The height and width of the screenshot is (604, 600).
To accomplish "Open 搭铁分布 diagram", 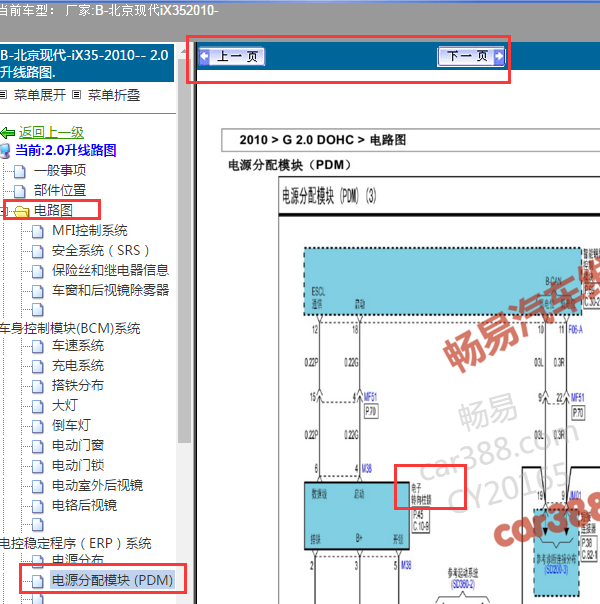I will click(x=78, y=386).
